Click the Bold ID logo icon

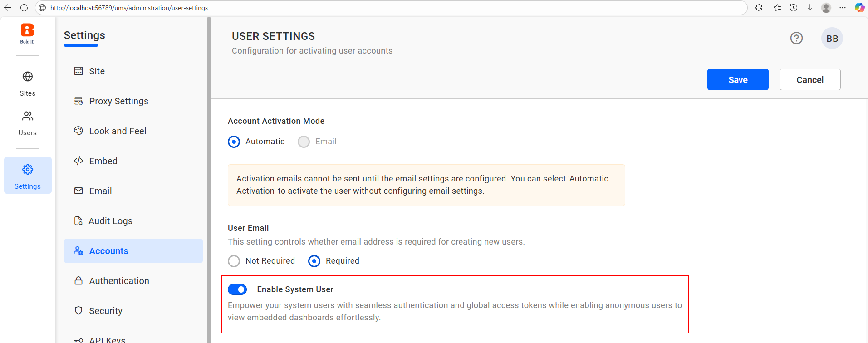click(x=27, y=30)
